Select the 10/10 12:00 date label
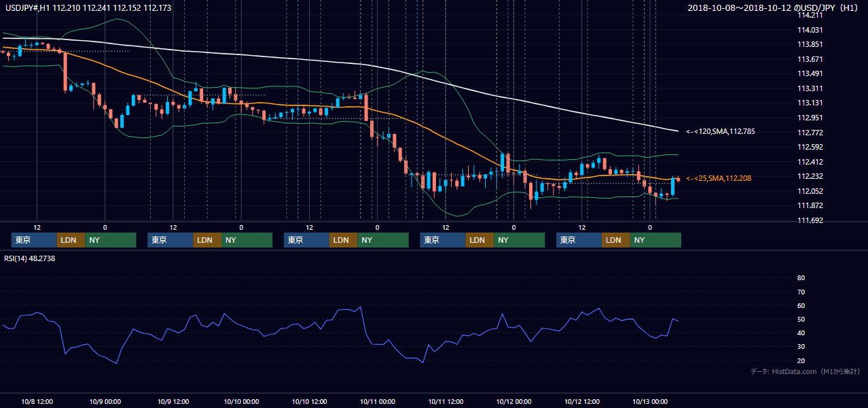 pos(309,401)
